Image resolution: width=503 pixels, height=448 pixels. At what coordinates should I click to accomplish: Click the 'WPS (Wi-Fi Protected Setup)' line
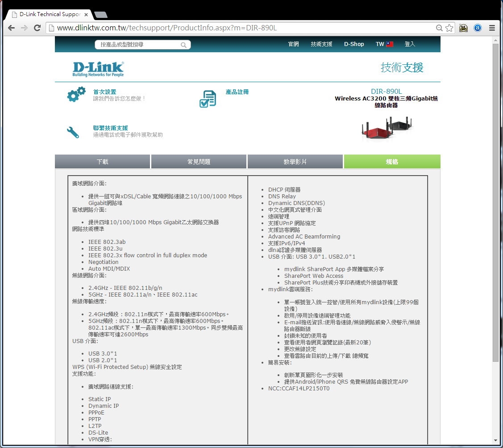(127, 367)
